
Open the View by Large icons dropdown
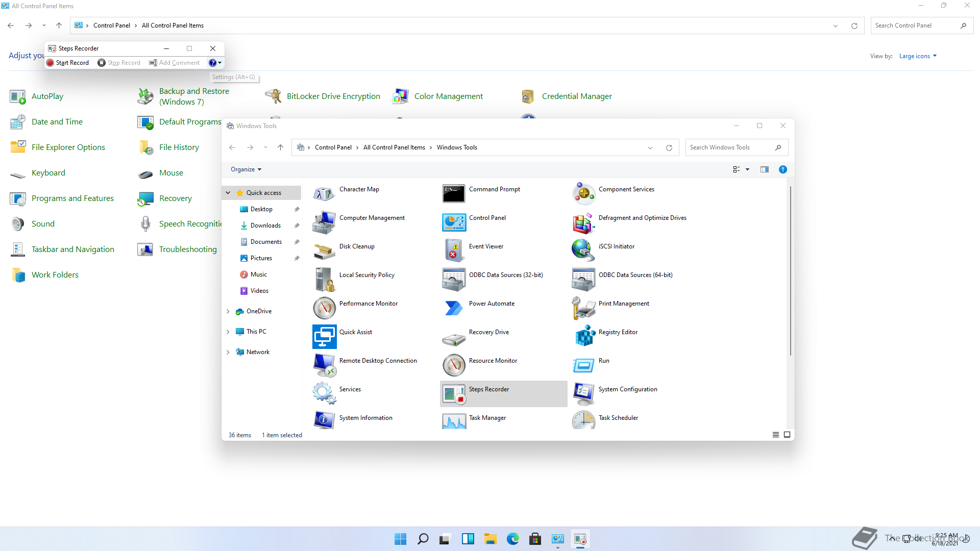pos(918,56)
